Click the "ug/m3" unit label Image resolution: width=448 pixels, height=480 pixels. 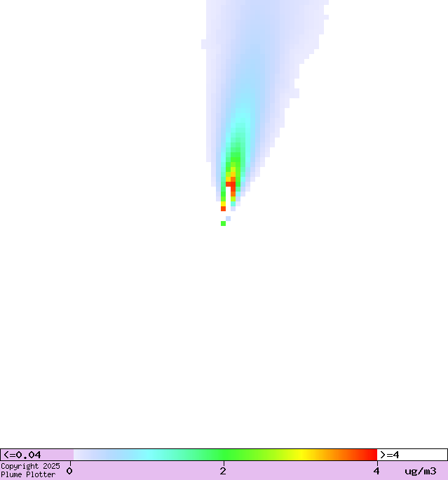(420, 471)
